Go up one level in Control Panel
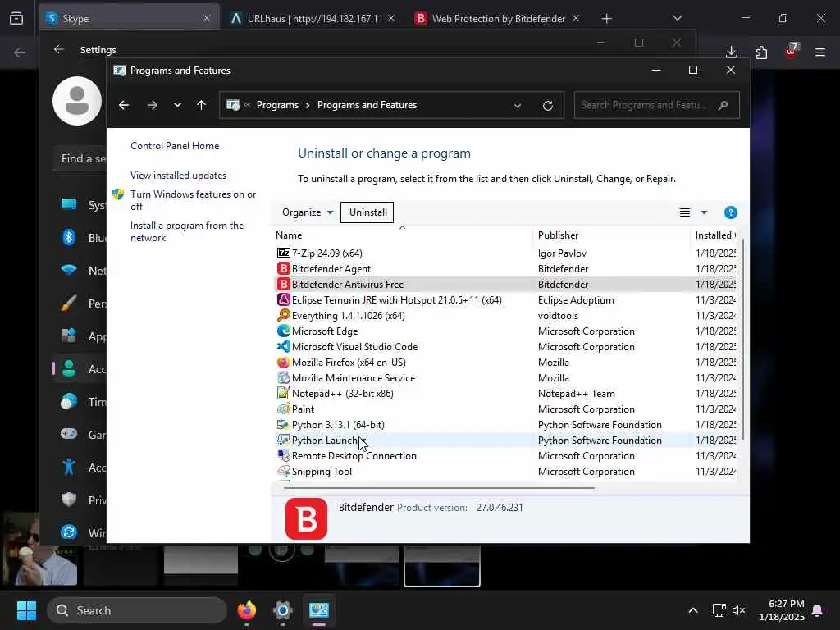Image resolution: width=840 pixels, height=630 pixels. (202, 105)
